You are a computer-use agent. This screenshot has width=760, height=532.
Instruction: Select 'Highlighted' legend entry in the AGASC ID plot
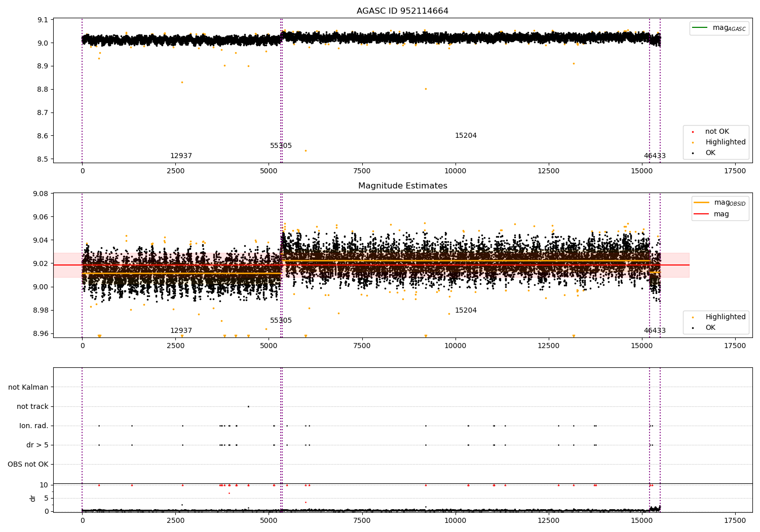(719, 142)
